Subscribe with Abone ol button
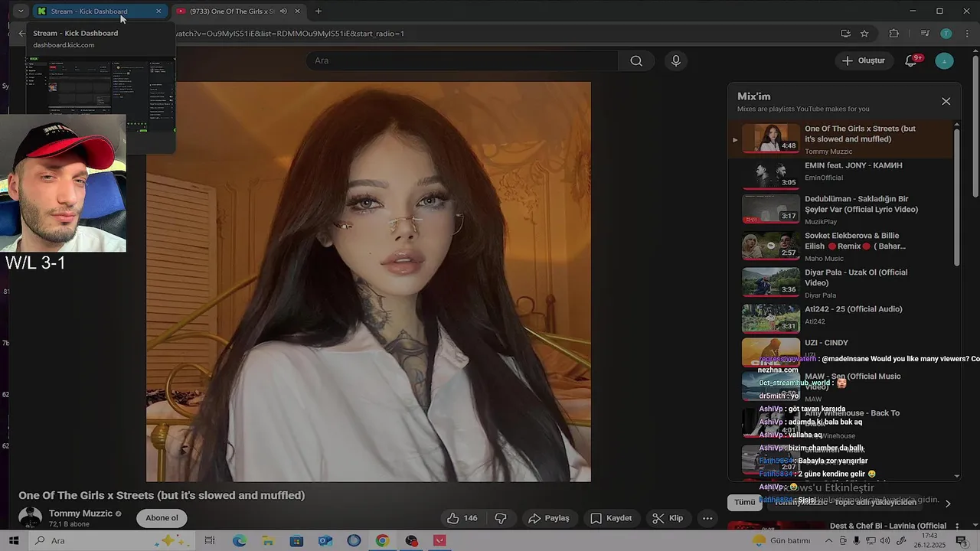This screenshot has width=980, height=551. (162, 518)
